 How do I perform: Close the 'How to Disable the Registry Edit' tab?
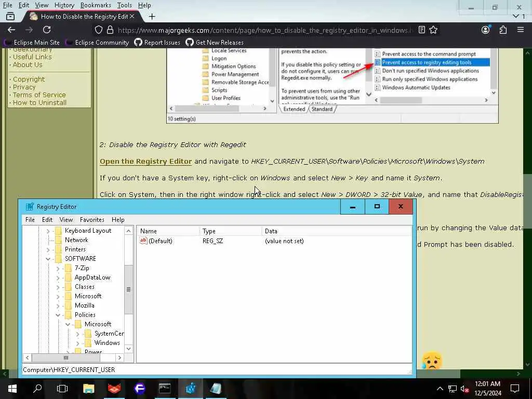(132, 16)
